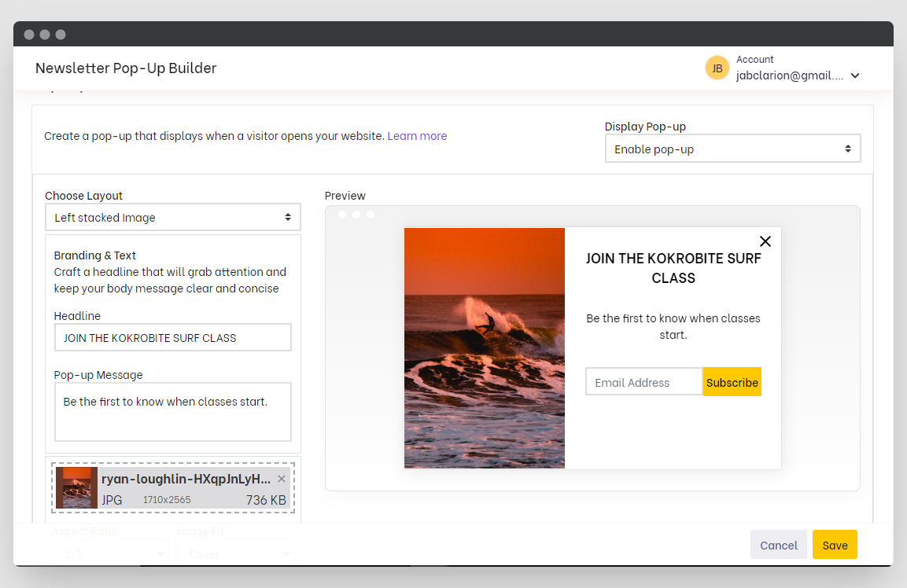Save the pop-up settings
Screen dimensions: 907x588
tap(835, 545)
